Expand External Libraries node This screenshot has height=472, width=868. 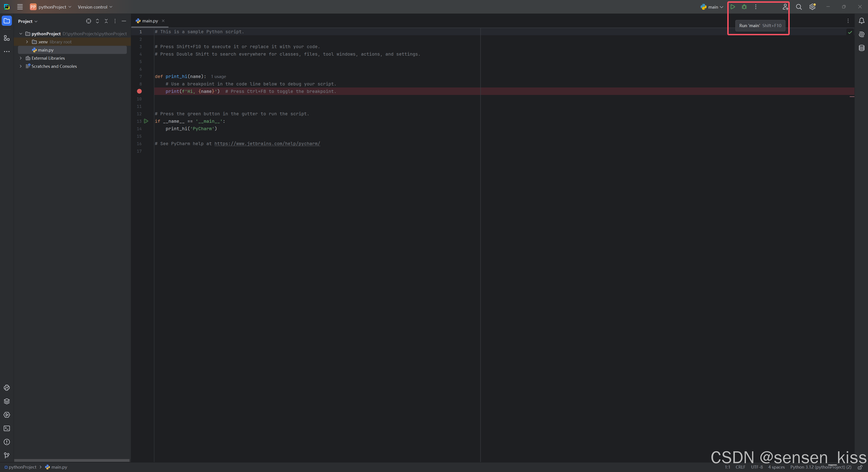click(x=21, y=58)
